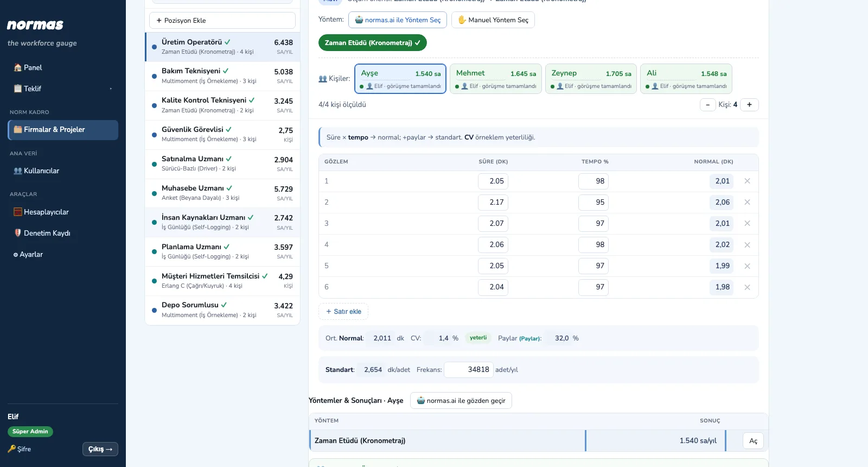868x467 pixels.
Task: Delete observation row 5
Action: pyautogui.click(x=747, y=266)
